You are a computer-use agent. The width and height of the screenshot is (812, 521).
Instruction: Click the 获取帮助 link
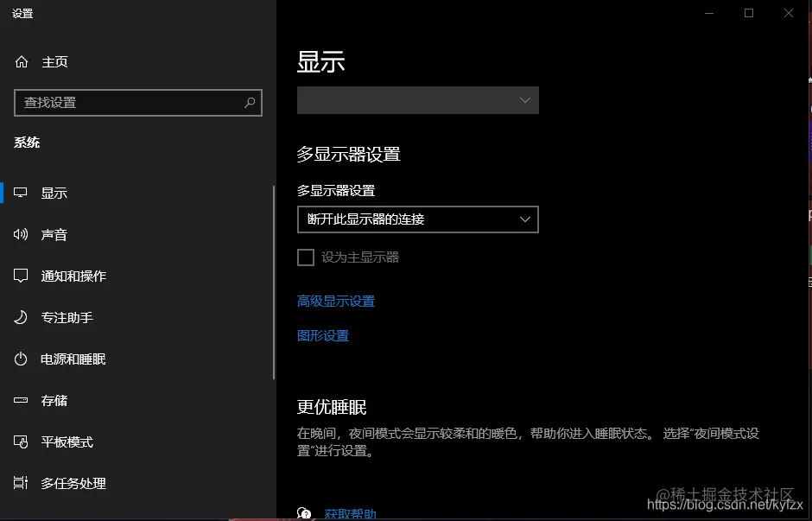350,514
